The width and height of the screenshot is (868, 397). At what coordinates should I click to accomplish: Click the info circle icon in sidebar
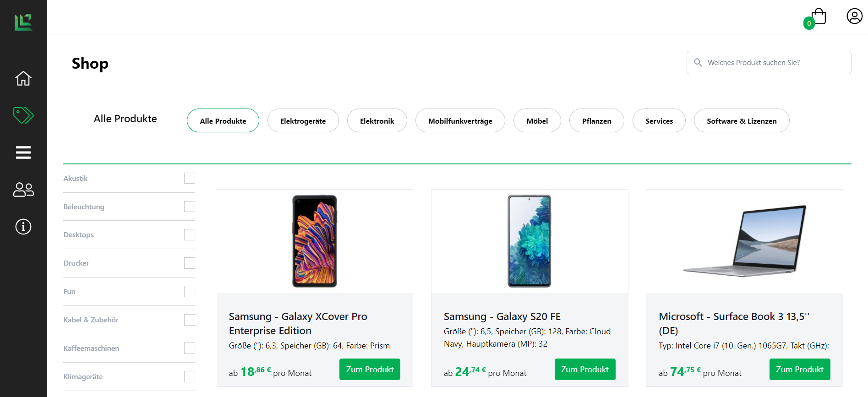23,227
